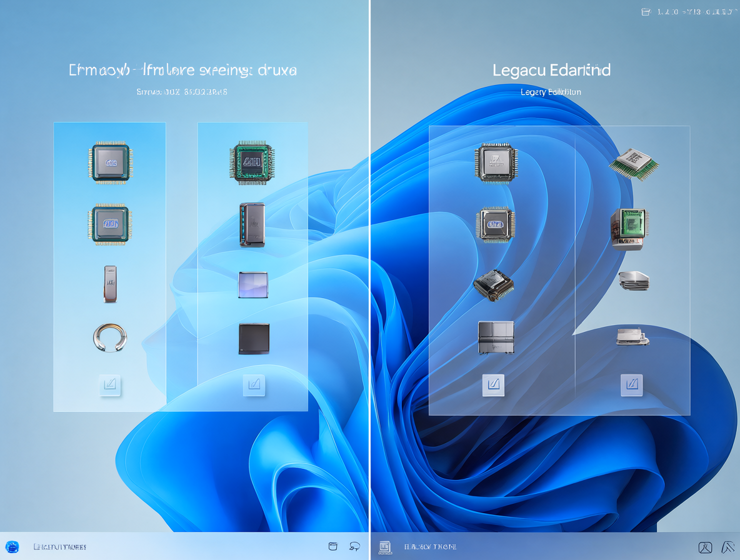Click the "Legacu Edarlind" heading
The width and height of the screenshot is (740, 560).
coord(551,70)
